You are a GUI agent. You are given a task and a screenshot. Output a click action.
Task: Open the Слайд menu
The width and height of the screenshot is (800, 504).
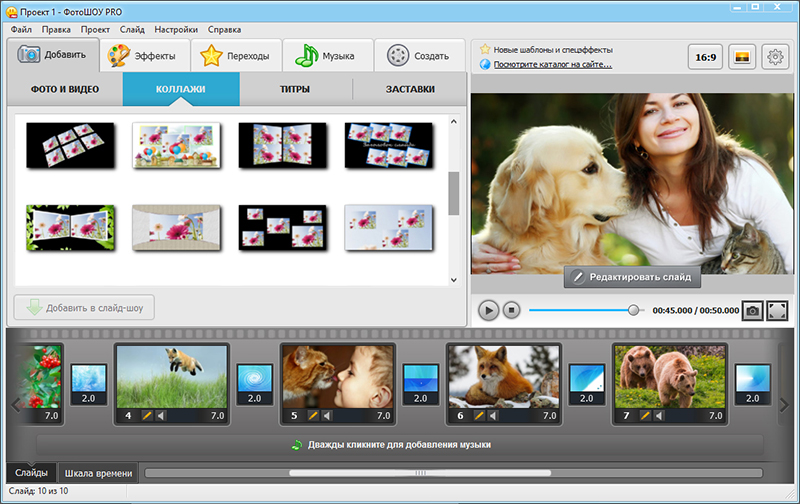coord(132,30)
